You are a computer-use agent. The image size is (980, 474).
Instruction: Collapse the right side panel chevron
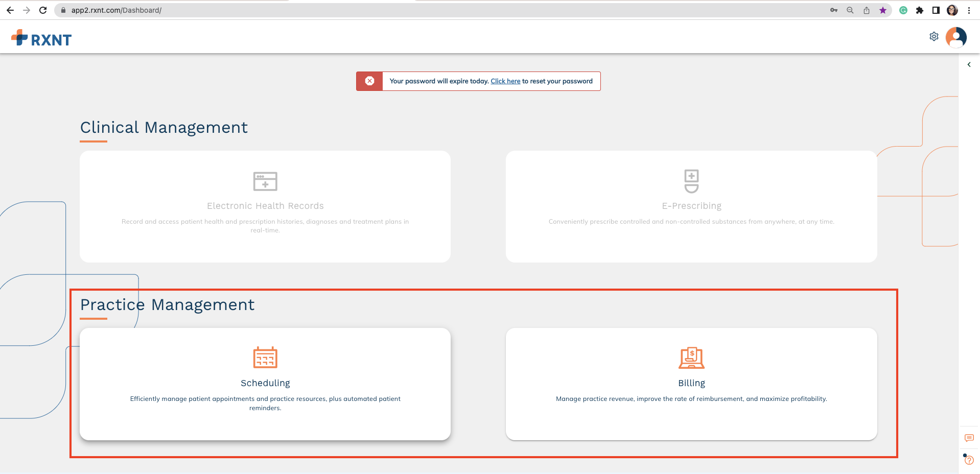tap(969, 65)
